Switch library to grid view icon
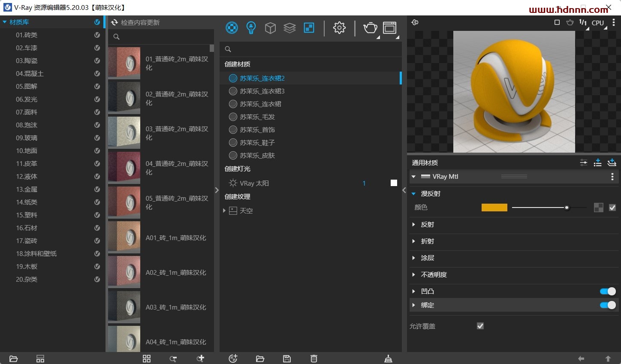This screenshot has width=621, height=364. pyautogui.click(x=147, y=359)
